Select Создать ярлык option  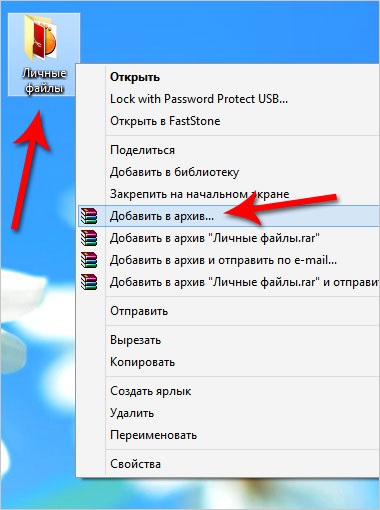150,391
